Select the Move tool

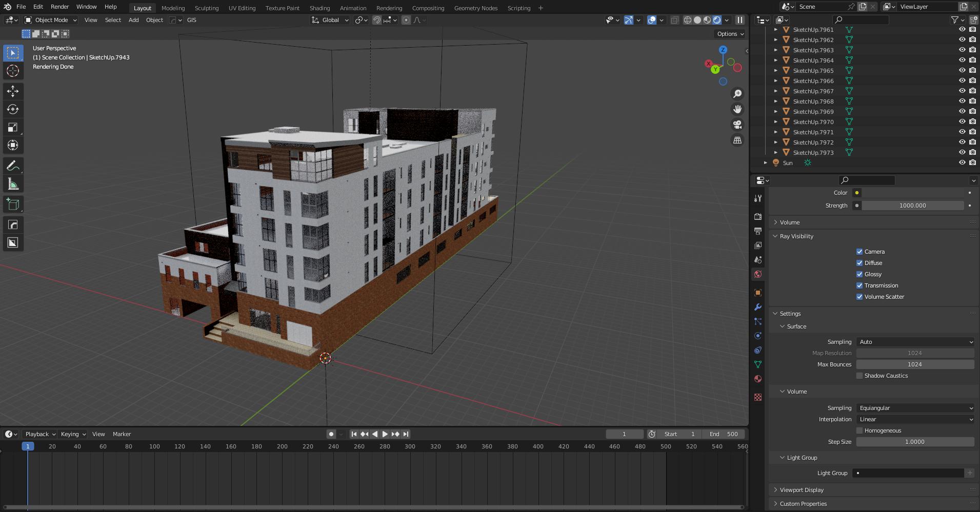tap(13, 91)
